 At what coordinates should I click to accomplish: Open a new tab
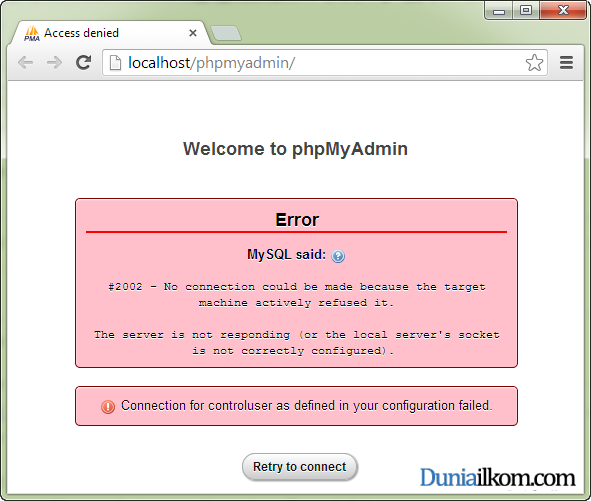click(226, 34)
